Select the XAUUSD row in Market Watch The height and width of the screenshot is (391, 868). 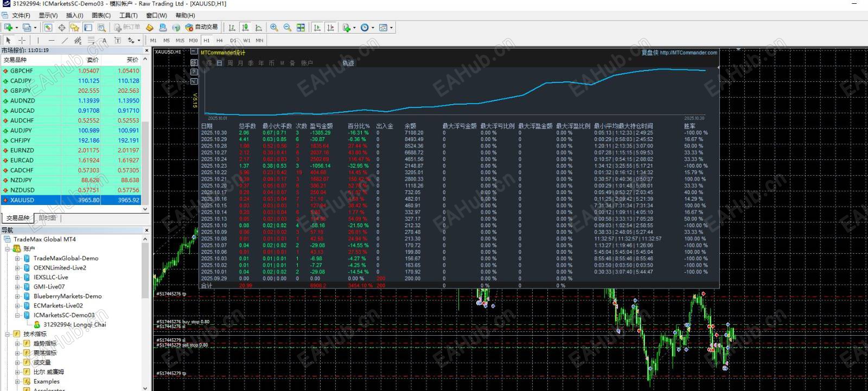(x=71, y=200)
